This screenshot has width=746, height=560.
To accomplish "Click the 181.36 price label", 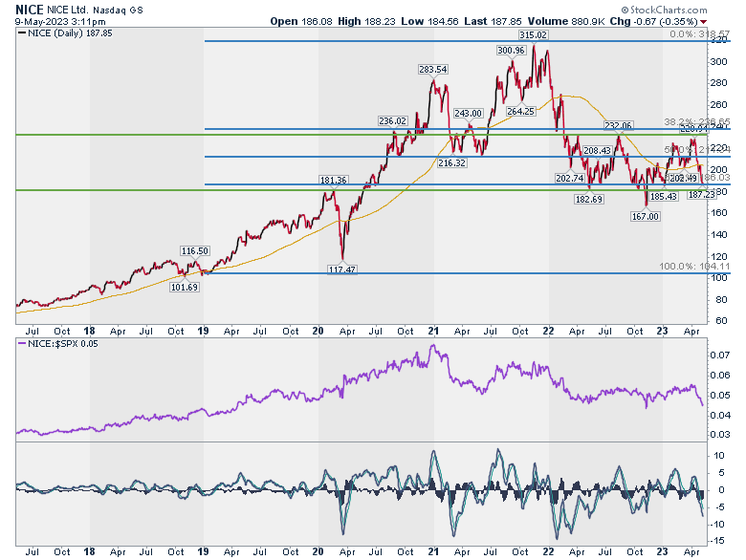I will tap(334, 181).
